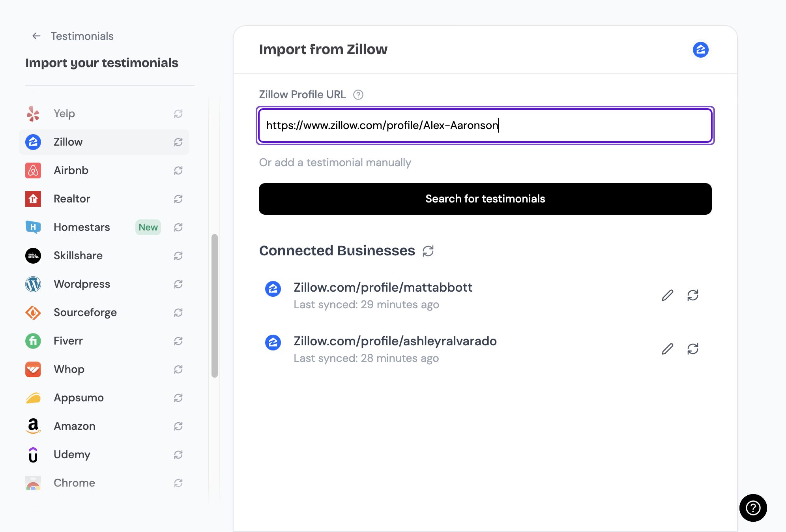Viewport: 786px width, 532px height.
Task: Sync Chrome refresh icon
Action: (178, 483)
